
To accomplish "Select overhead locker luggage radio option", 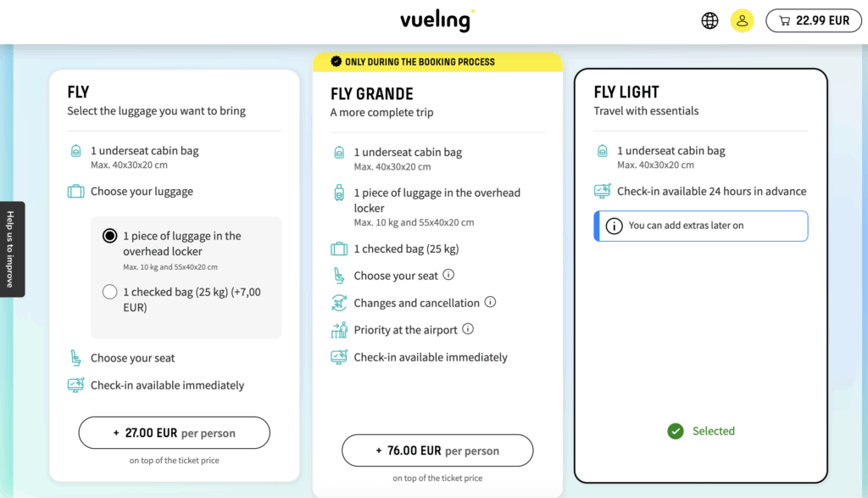I will point(109,236).
